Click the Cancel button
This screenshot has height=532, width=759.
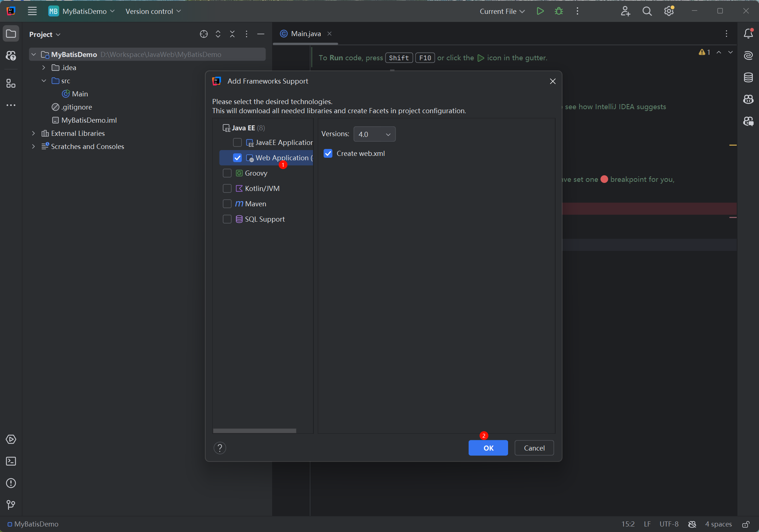point(534,448)
